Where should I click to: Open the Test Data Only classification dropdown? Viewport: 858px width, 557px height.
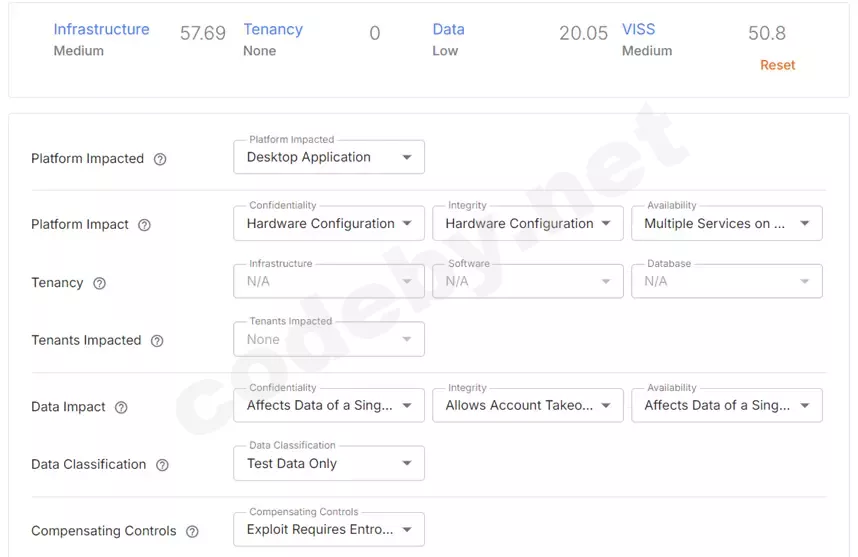click(x=329, y=464)
